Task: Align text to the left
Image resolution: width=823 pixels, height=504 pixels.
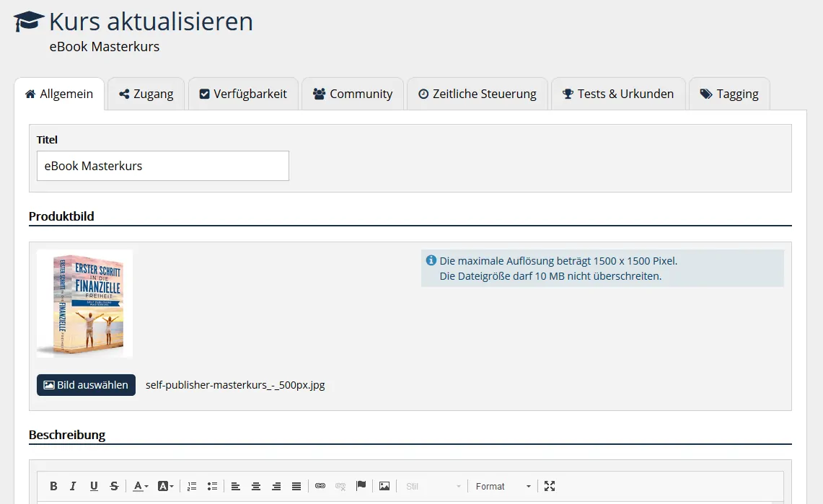Action: [236, 486]
